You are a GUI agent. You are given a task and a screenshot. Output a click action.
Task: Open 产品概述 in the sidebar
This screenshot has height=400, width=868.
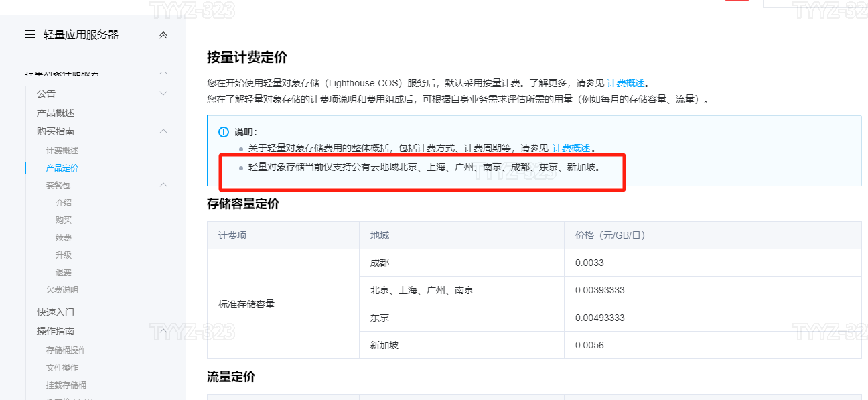tap(56, 113)
